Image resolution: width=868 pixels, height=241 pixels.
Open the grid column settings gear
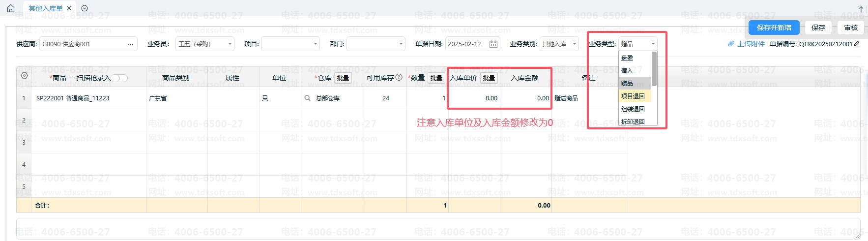(25, 76)
